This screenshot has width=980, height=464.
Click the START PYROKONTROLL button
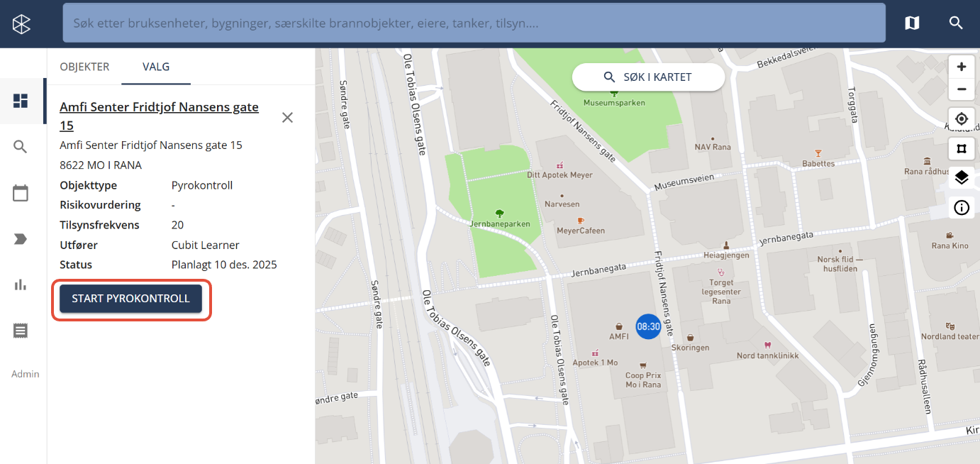click(130, 299)
